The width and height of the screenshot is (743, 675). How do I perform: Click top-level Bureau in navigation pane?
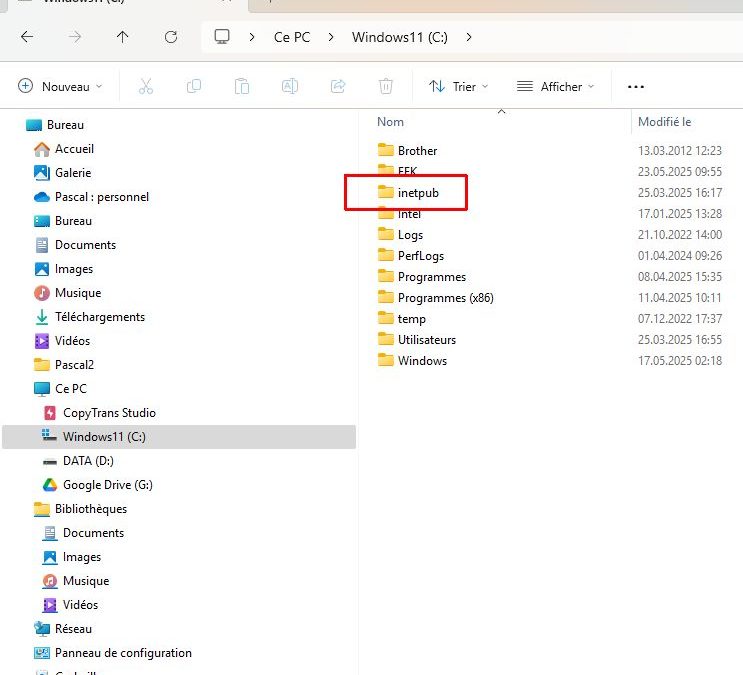point(65,125)
